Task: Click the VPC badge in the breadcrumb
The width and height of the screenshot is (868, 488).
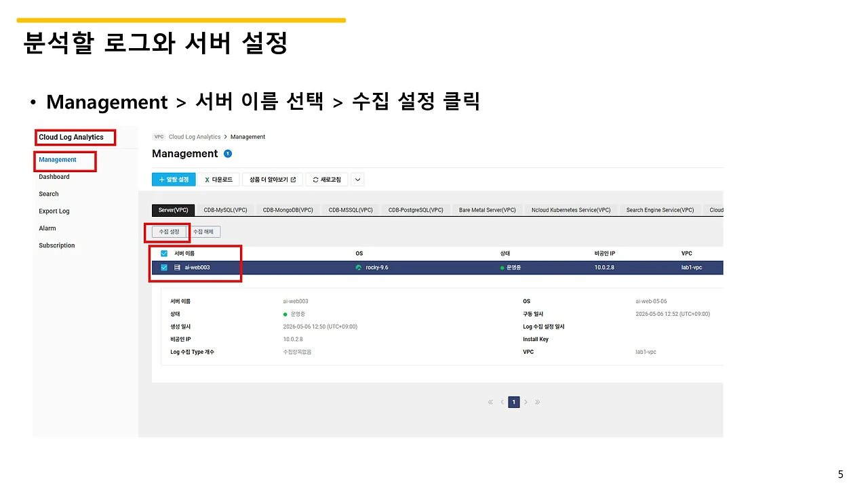Action: (159, 137)
